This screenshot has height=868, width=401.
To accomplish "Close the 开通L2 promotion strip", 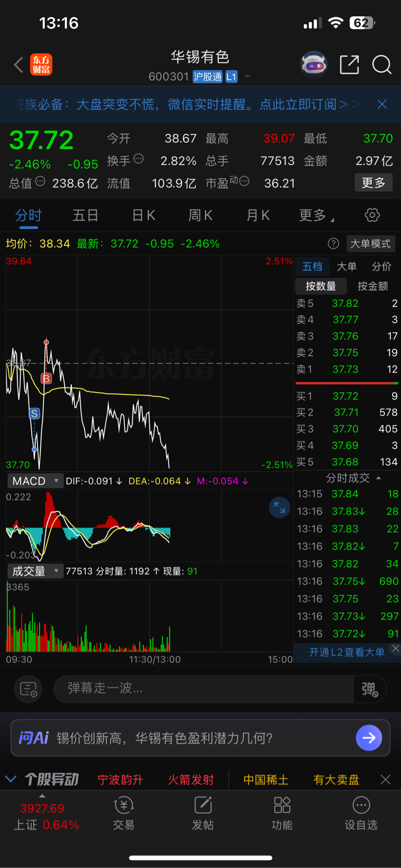I will coord(396,648).
